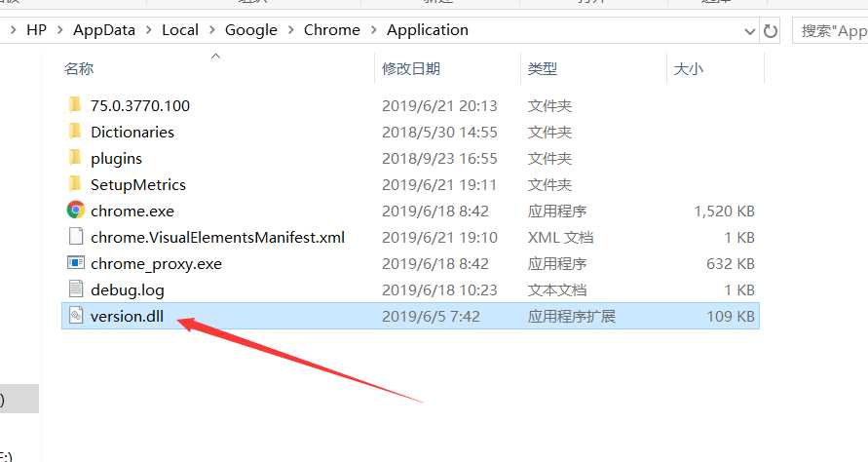The image size is (868, 462).
Task: Click date 2019/6/5 7:42
Action: pos(431,317)
